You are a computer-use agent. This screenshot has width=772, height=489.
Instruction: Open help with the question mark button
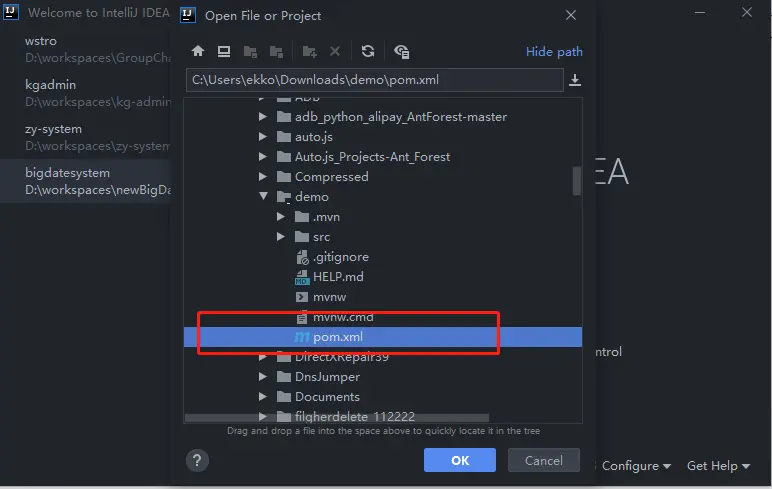pyautogui.click(x=197, y=460)
